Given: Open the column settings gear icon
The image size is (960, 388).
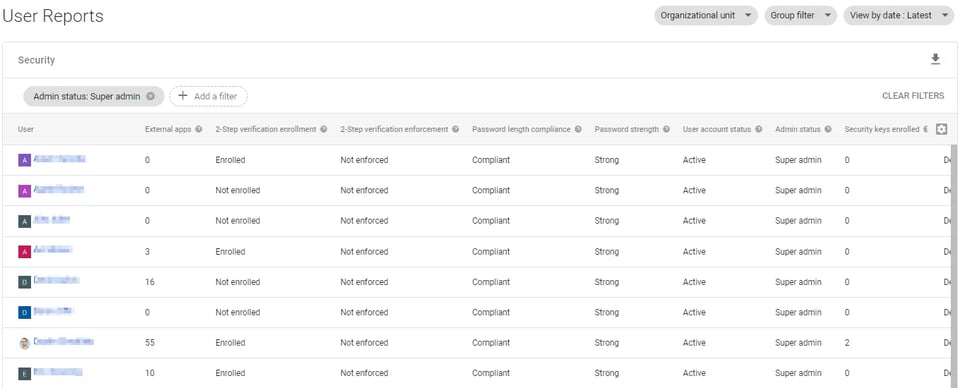Looking at the screenshot, I should pyautogui.click(x=942, y=129).
